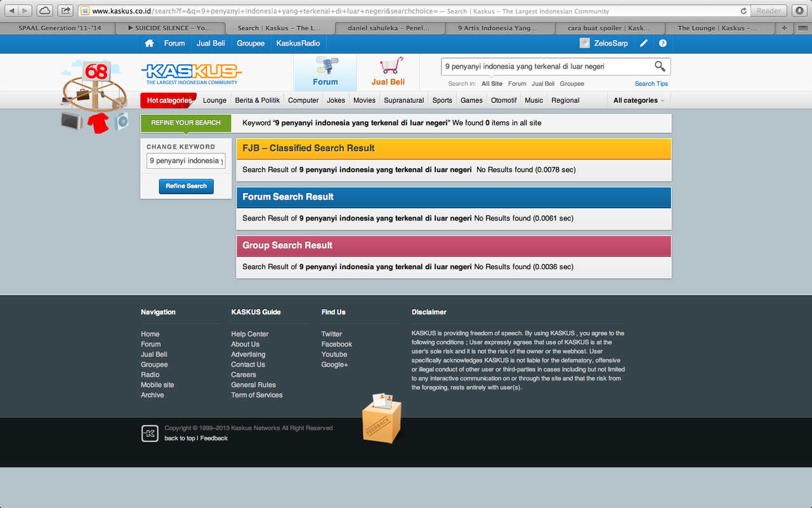
Task: Click the footer Kaskus K logo
Action: [x=149, y=434]
